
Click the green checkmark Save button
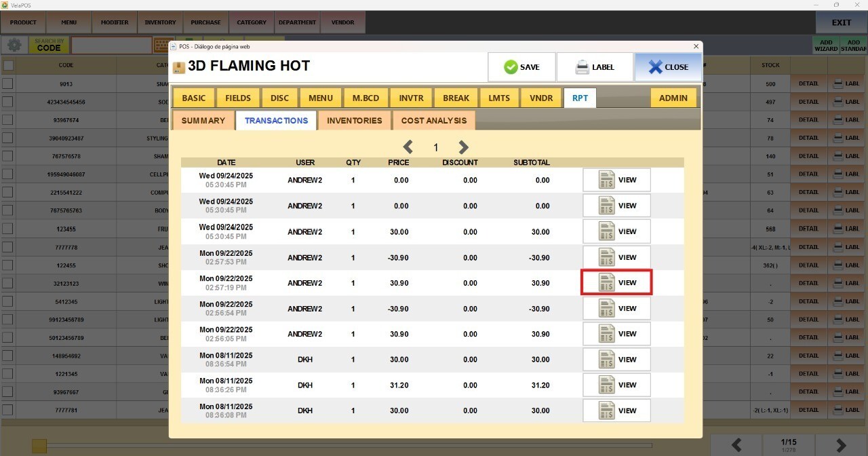click(521, 67)
